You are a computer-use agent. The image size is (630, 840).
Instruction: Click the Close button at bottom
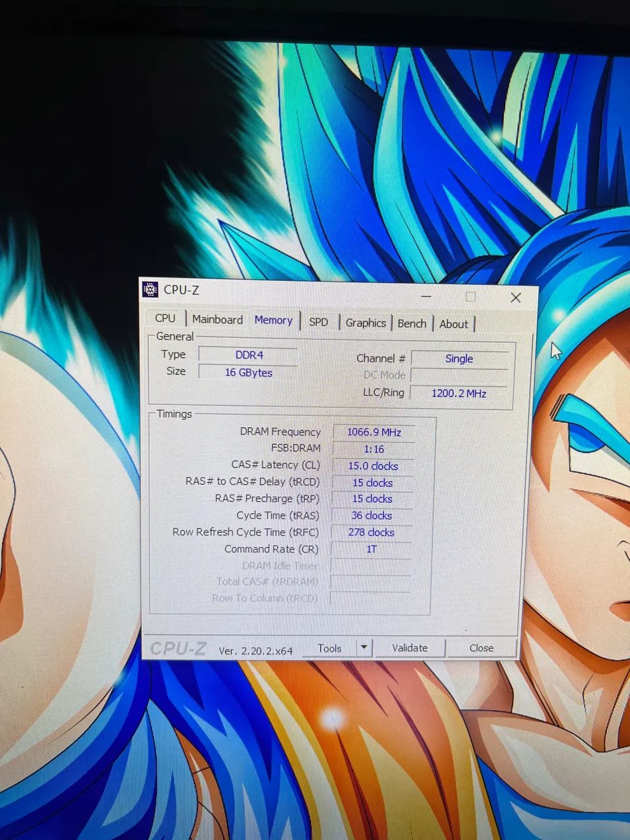pos(481,648)
